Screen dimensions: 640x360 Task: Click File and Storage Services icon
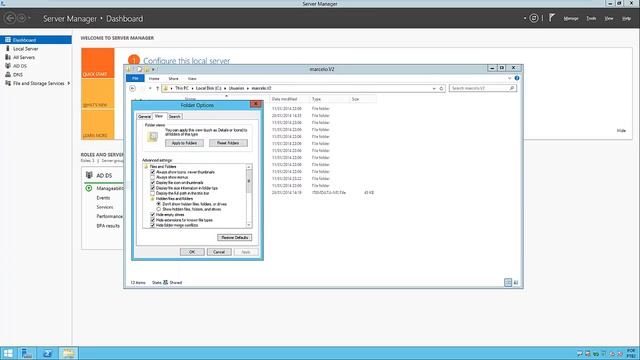[8, 83]
